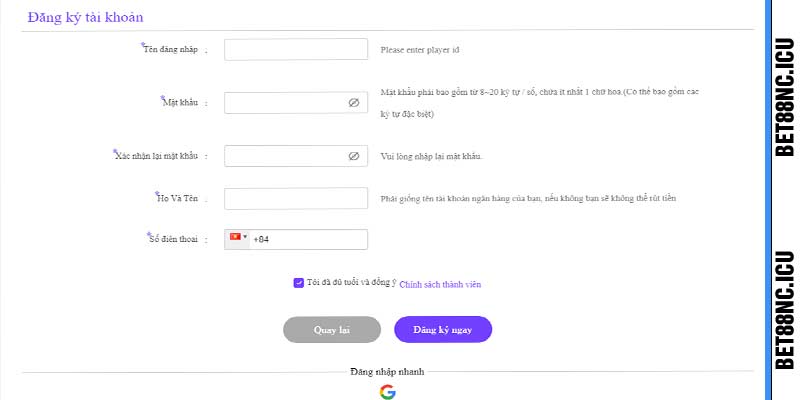The height and width of the screenshot is (400, 800).
Task: Click the Tôi đã đủ tuổi và đồng ý text
Action: point(352,283)
